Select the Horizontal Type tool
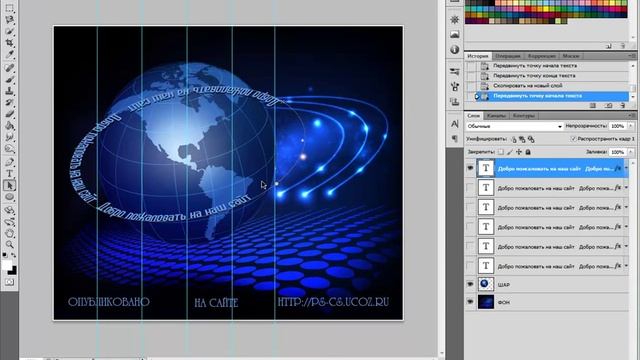This screenshot has height=360, width=640. [9, 174]
